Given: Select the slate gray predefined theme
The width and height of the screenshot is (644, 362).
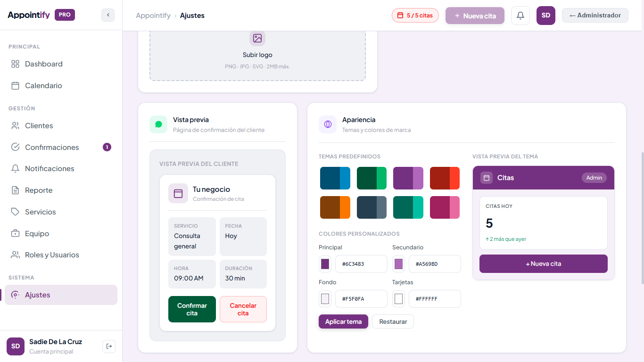Looking at the screenshot, I should pos(372,207).
